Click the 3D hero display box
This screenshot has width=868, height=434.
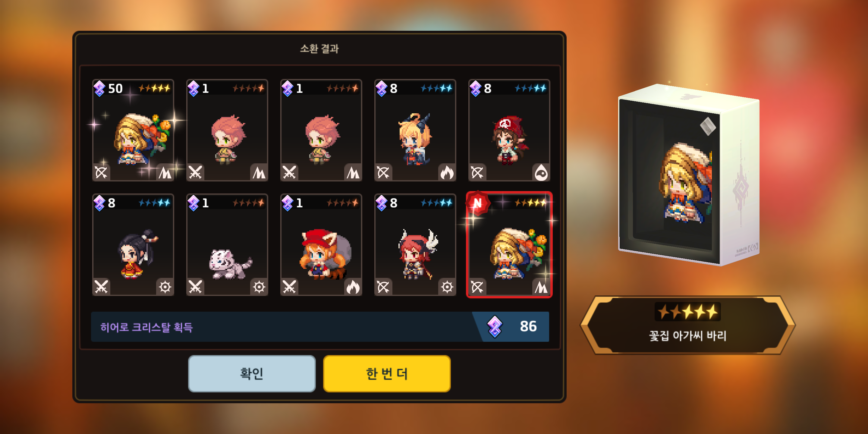click(x=688, y=175)
